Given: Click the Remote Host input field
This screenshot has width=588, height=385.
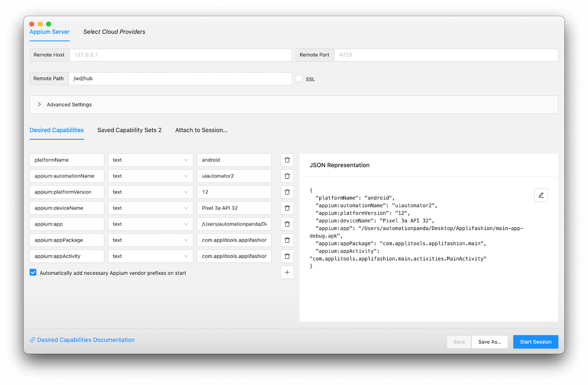Looking at the screenshot, I should [x=180, y=55].
